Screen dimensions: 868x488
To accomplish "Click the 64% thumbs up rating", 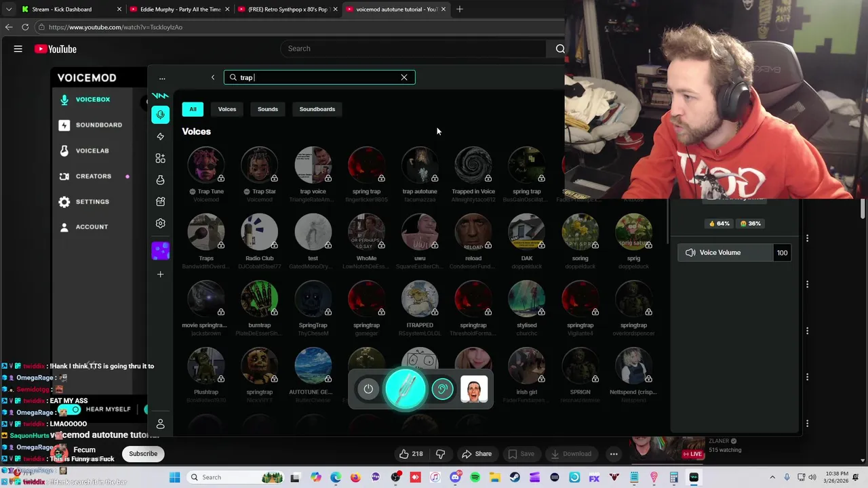I will (x=719, y=223).
